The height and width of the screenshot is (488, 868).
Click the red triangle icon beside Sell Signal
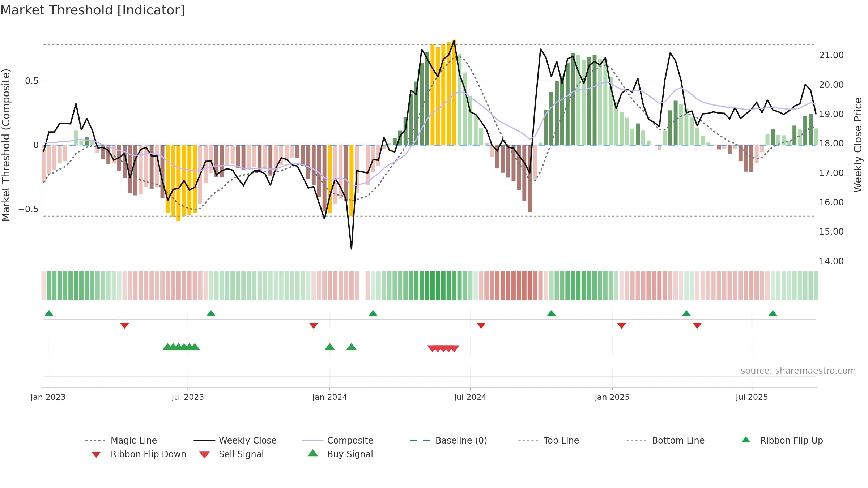point(204,455)
